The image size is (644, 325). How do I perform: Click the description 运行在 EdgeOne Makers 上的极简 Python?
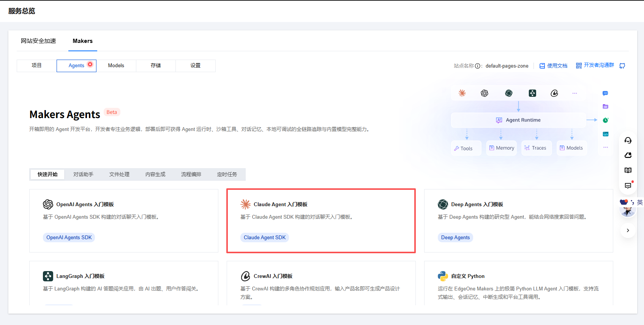coord(518,293)
